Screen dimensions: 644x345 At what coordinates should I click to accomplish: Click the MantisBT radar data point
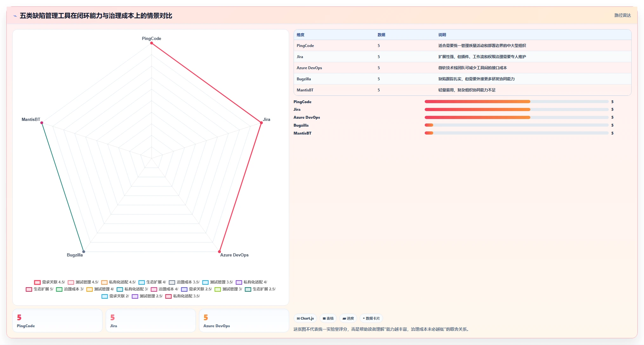tap(42, 123)
